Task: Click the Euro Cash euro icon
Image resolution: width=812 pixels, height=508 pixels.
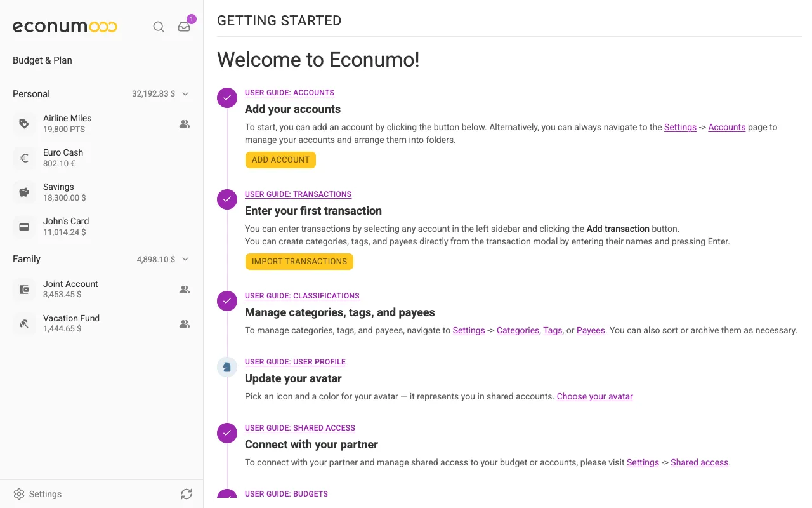Action: pyautogui.click(x=24, y=158)
